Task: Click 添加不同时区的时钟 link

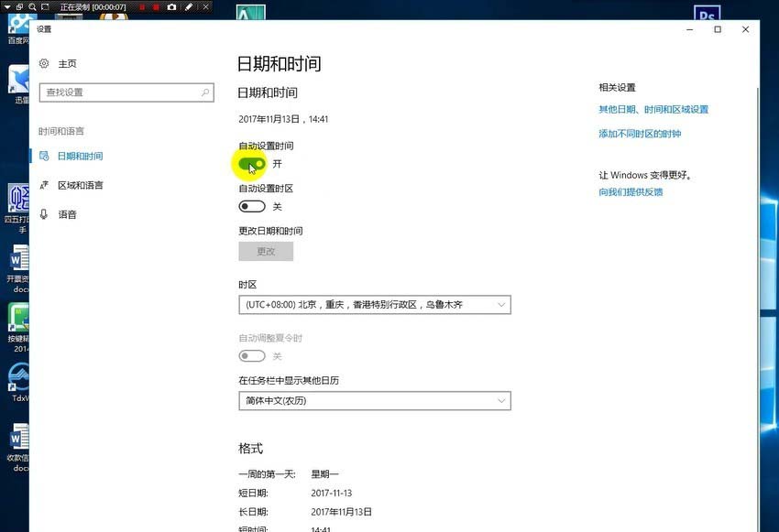Action: pyautogui.click(x=640, y=134)
